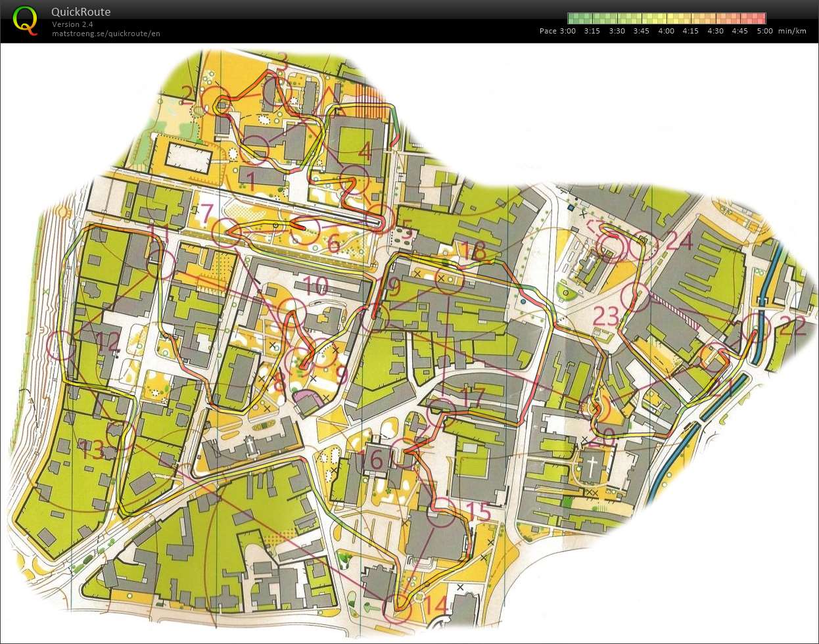819x644 pixels.
Task: Click control circle 11 marker
Action: [x=159, y=264]
